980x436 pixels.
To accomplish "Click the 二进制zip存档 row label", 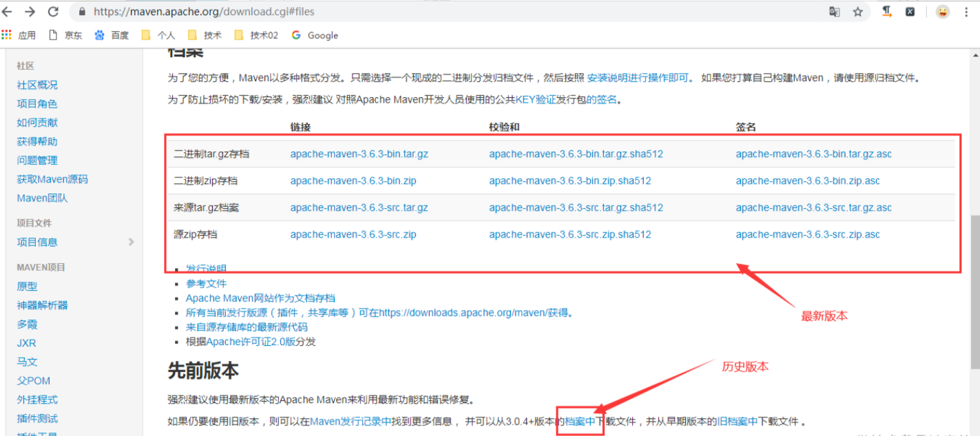I will (x=205, y=180).
